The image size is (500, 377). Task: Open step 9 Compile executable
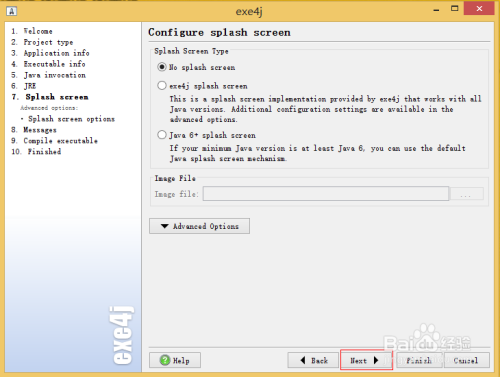click(55, 141)
